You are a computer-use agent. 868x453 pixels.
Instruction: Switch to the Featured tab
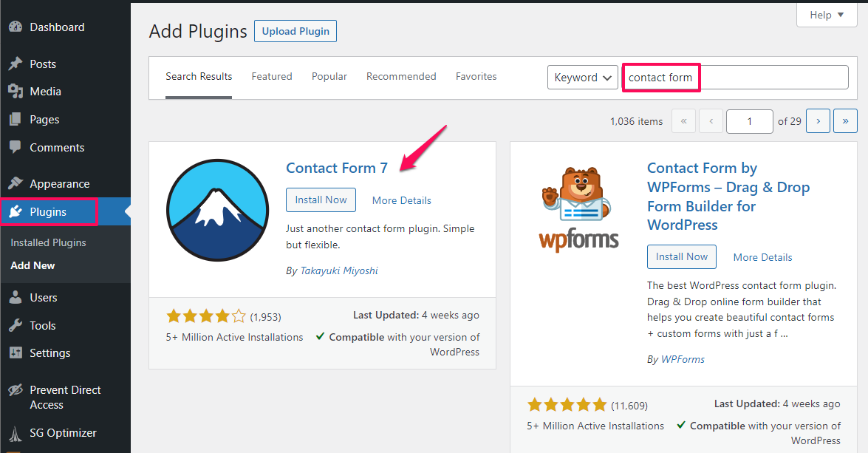(272, 76)
